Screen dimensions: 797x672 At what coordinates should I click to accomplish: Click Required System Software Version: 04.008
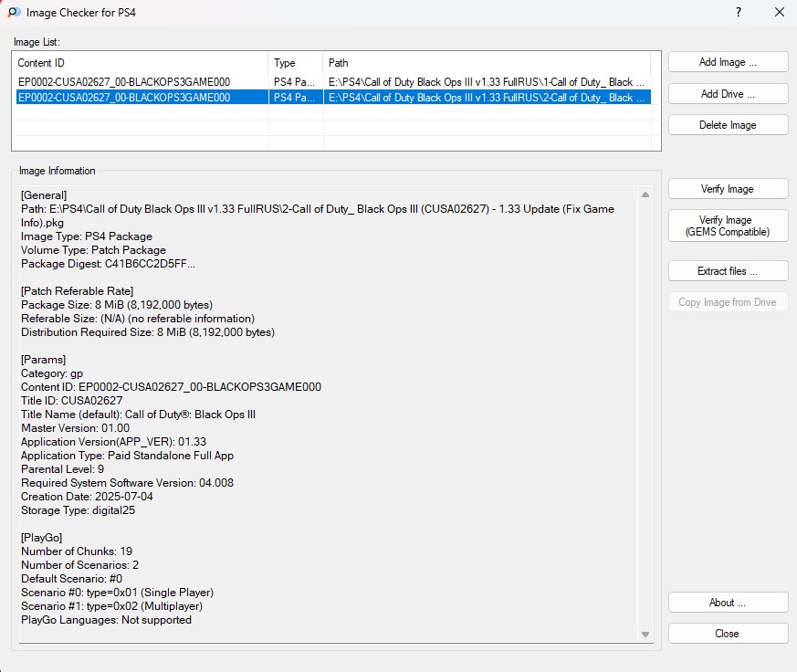(x=128, y=483)
